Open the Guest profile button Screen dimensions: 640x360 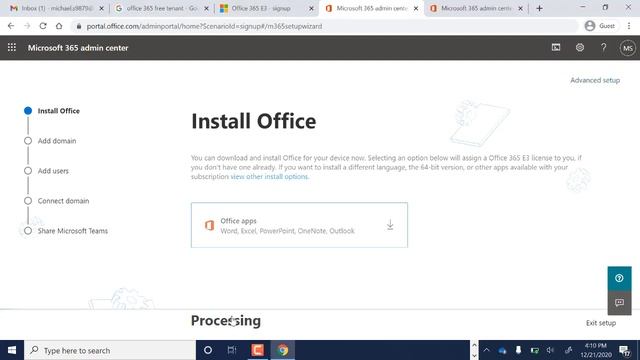pyautogui.click(x=600, y=26)
